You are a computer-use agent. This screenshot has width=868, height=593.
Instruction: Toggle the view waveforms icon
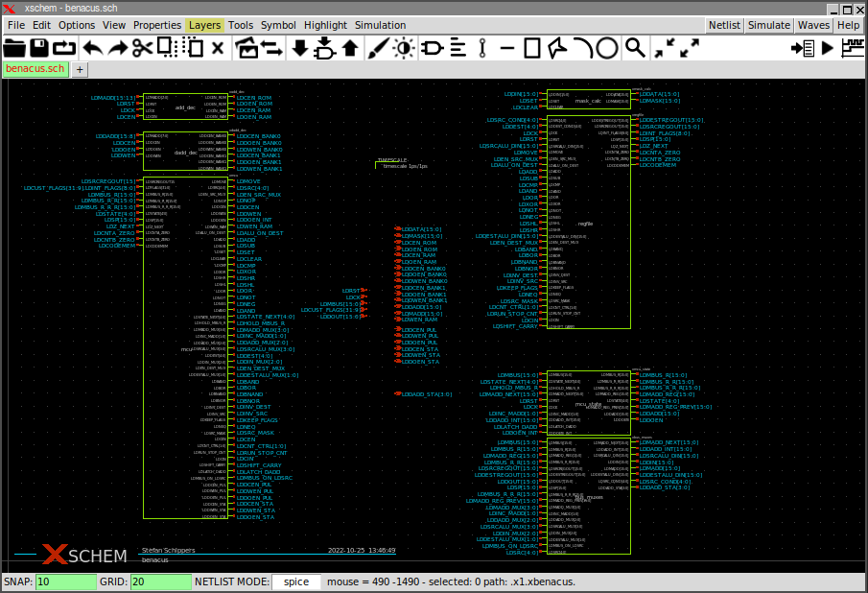[x=851, y=47]
